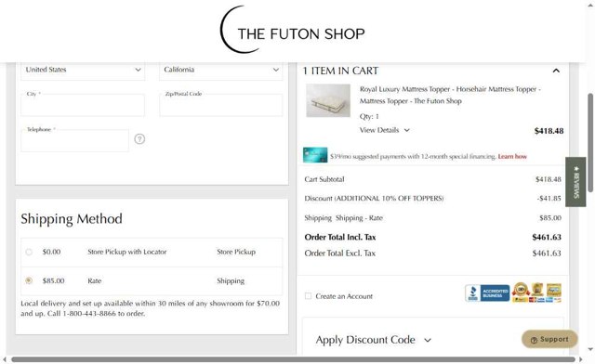Click the shipping cost $85.00 in summary
Viewport: 595px width, 364px height.
(550, 218)
